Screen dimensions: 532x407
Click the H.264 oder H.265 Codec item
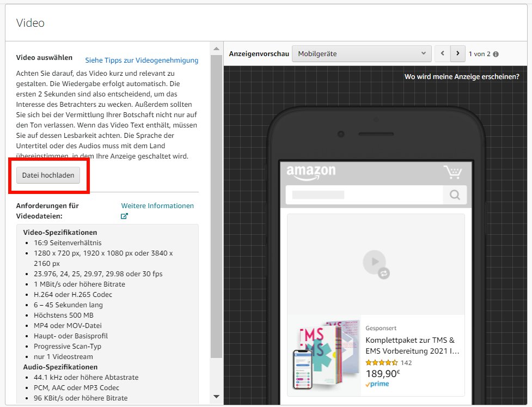73,295
